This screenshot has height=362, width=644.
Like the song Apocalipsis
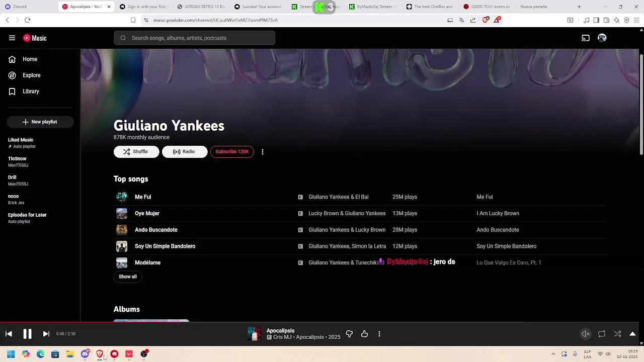(x=365, y=334)
